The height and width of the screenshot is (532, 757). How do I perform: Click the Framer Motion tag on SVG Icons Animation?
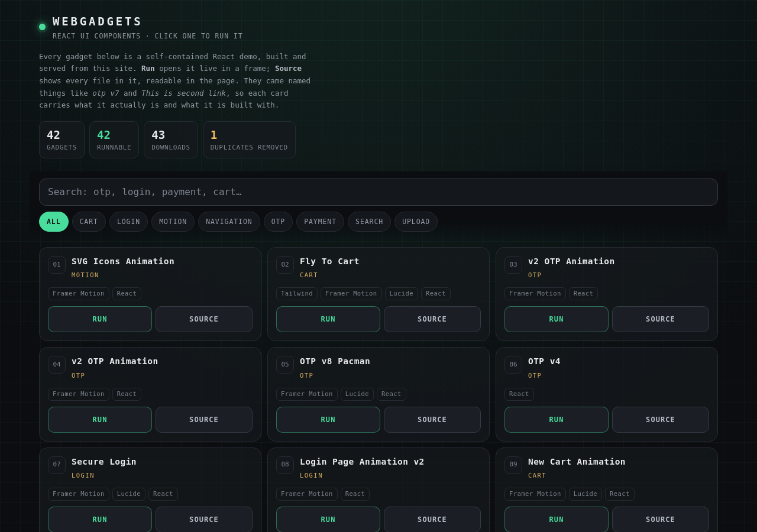79,294
